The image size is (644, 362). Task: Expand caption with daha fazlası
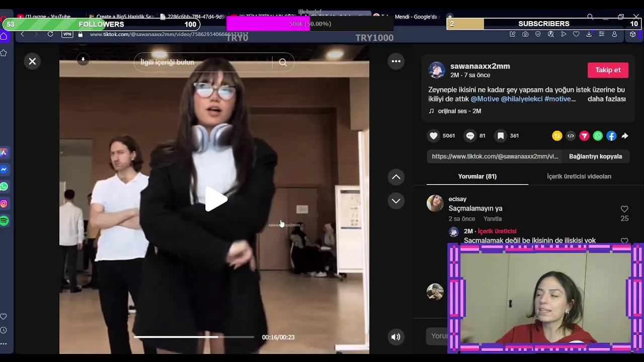point(607,99)
